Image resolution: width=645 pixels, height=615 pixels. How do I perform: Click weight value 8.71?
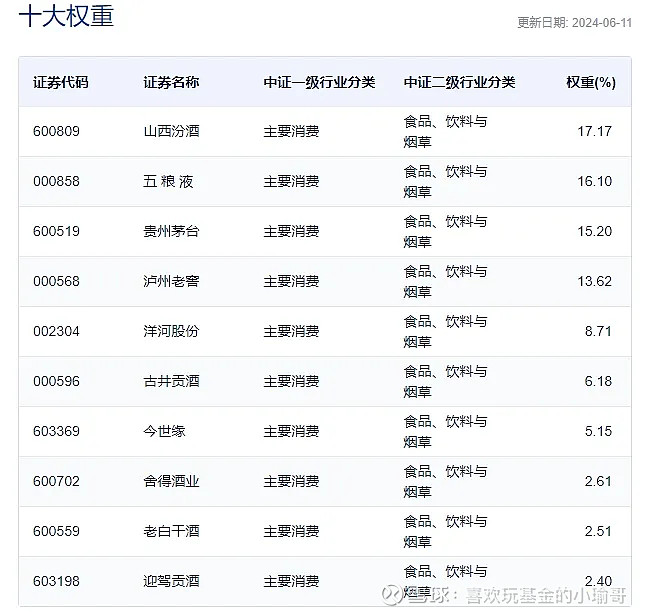point(598,331)
